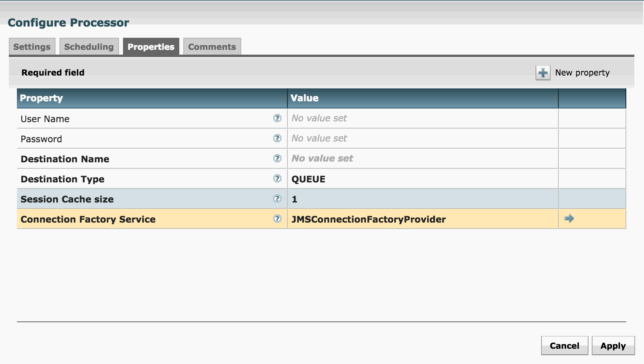Open help for User Name property
644x364 pixels.
(x=277, y=118)
